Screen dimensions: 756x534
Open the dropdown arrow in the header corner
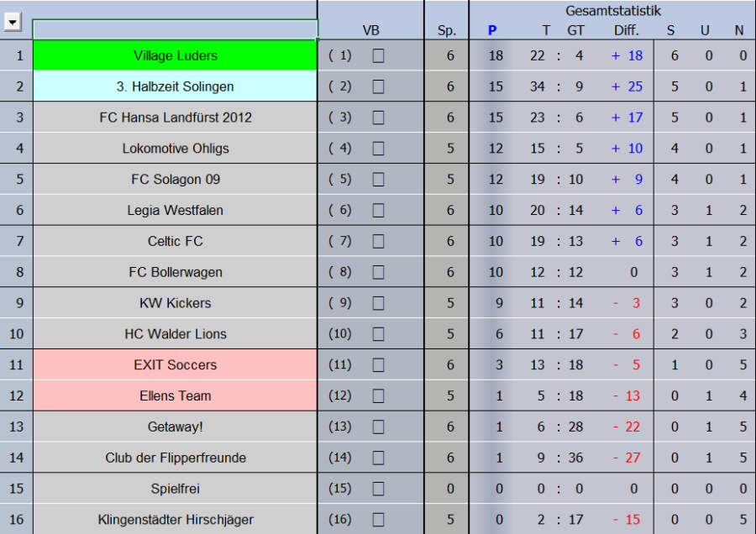[x=13, y=24]
